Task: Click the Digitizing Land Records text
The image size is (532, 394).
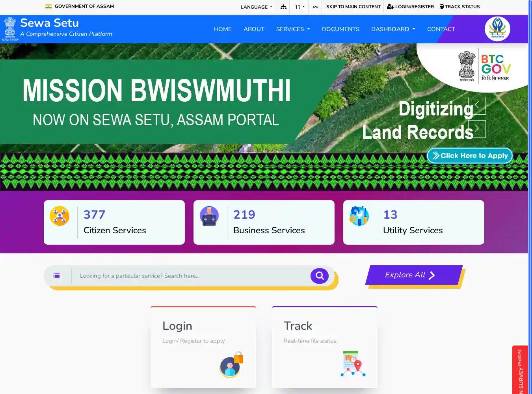Action: pyautogui.click(x=418, y=121)
